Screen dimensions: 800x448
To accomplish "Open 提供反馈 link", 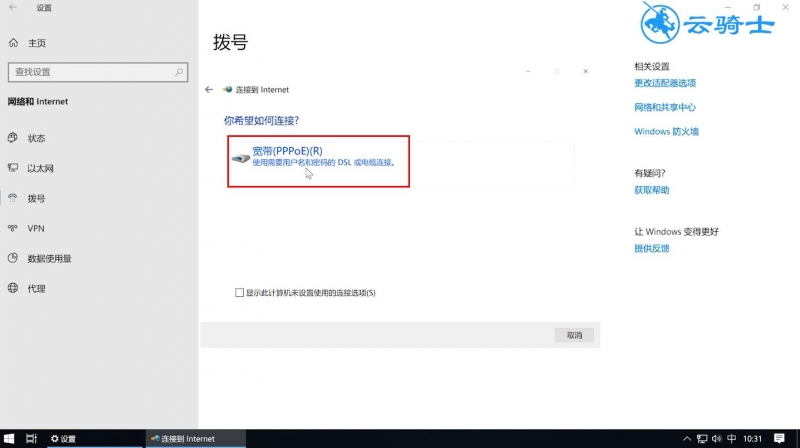I will pos(652,248).
